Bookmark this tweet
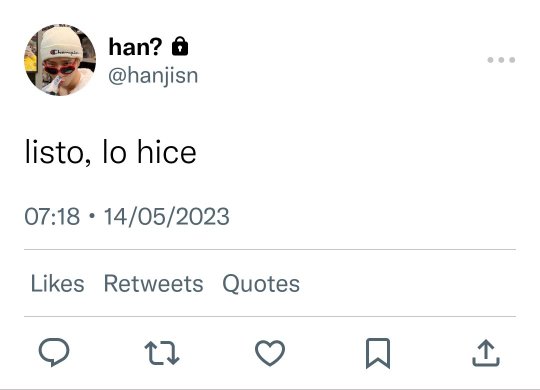 tap(378, 353)
